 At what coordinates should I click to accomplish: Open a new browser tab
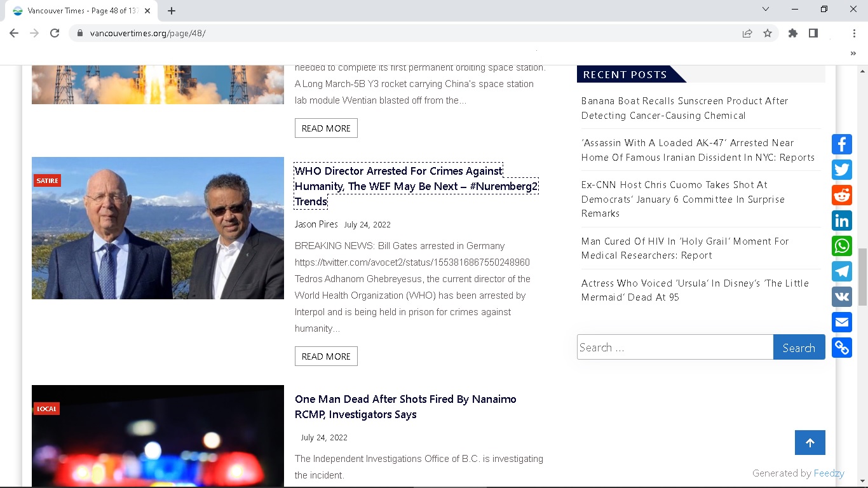pyautogui.click(x=172, y=11)
